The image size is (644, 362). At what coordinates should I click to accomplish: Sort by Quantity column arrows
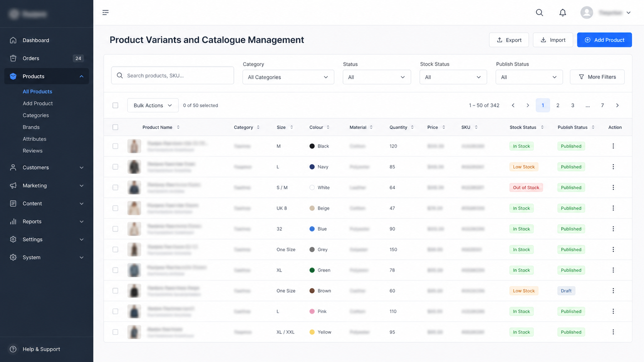[412, 127]
